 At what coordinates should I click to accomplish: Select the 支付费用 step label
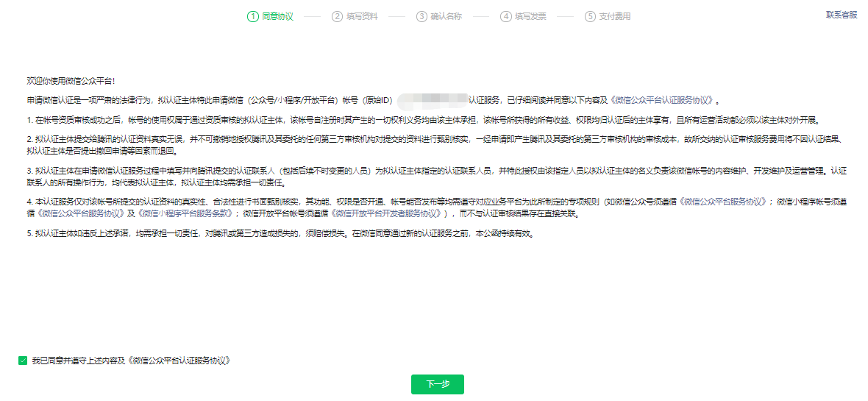tap(615, 16)
